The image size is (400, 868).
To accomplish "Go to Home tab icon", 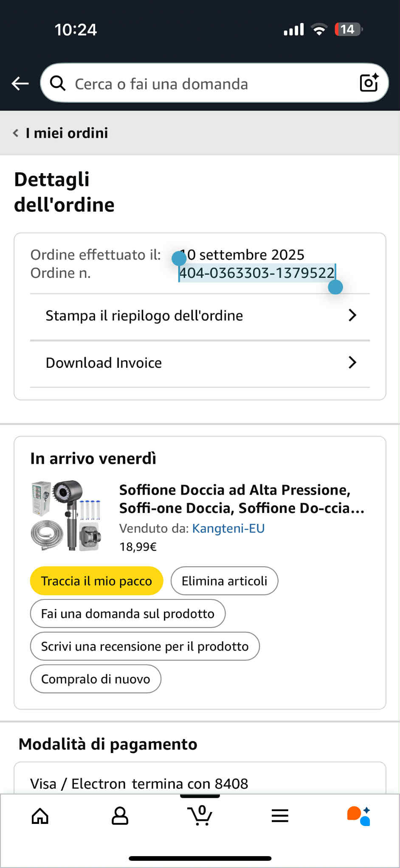I will click(40, 815).
